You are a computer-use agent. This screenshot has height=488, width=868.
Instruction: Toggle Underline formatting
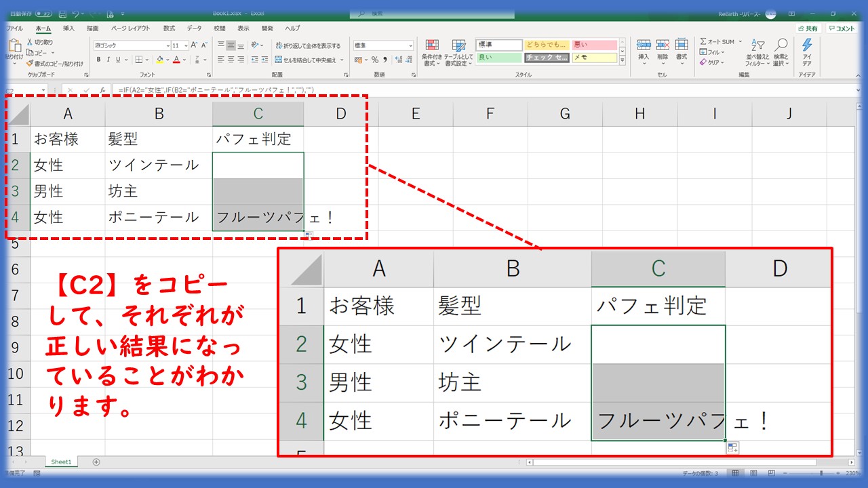pyautogui.click(x=117, y=60)
